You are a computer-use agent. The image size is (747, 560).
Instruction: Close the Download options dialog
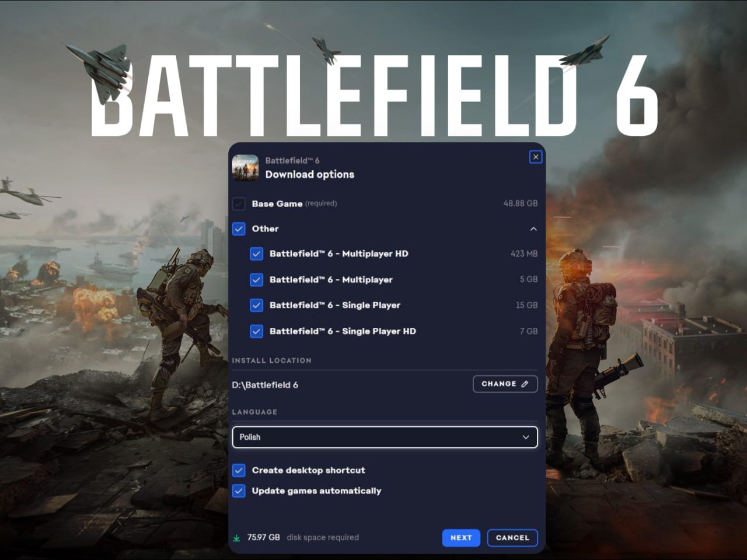click(x=535, y=157)
